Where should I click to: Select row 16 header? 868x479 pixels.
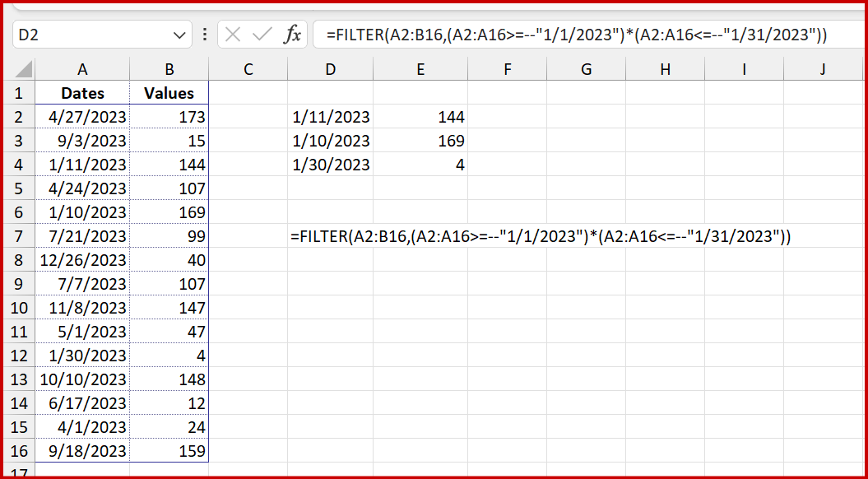coord(19,450)
